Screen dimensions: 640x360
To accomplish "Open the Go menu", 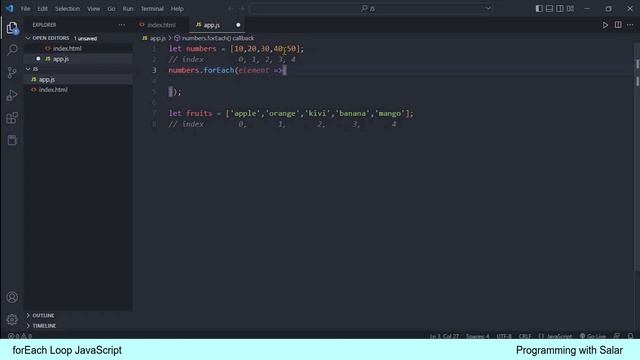I will coord(111,9).
